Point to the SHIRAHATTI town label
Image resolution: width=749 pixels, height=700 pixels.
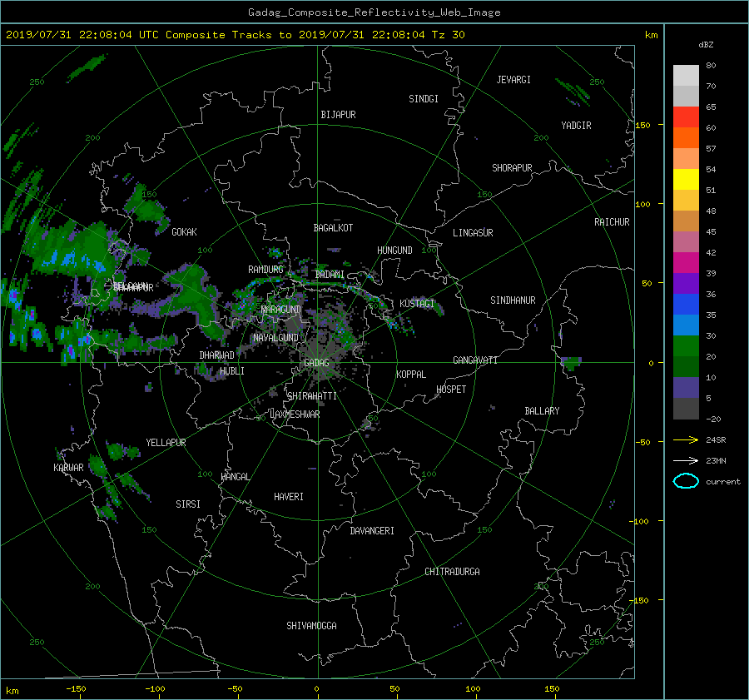(312, 396)
